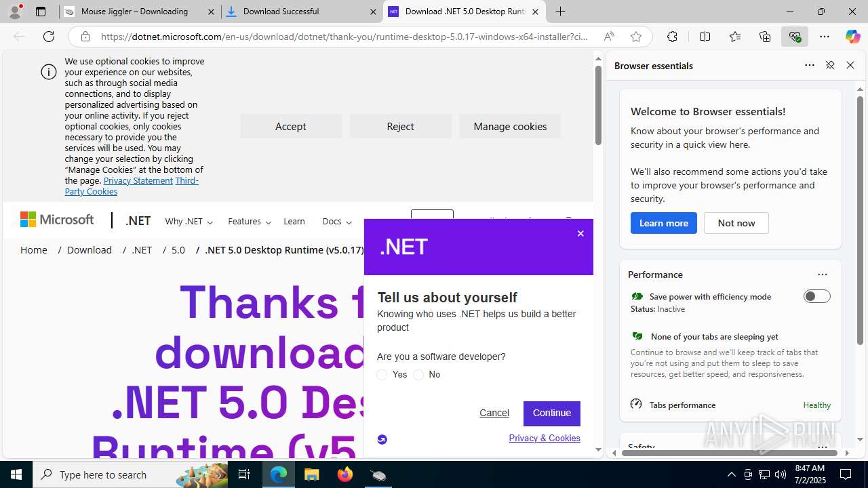The height and width of the screenshot is (488, 868).
Task: Expand the Docs menu
Action: [x=337, y=222]
